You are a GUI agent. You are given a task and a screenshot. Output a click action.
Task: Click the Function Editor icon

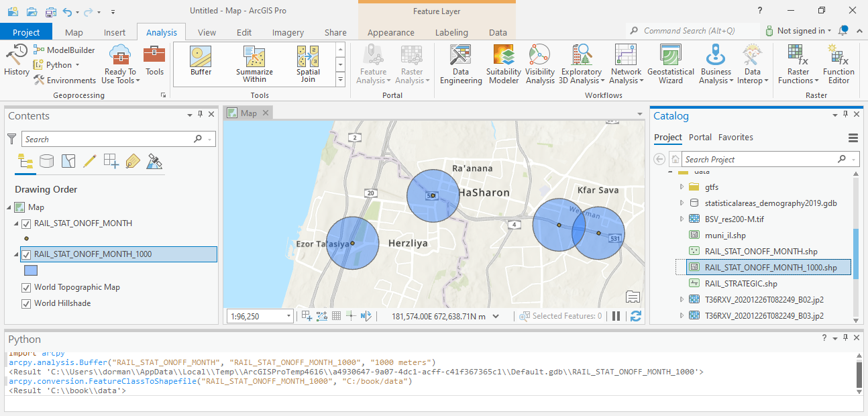click(x=838, y=64)
